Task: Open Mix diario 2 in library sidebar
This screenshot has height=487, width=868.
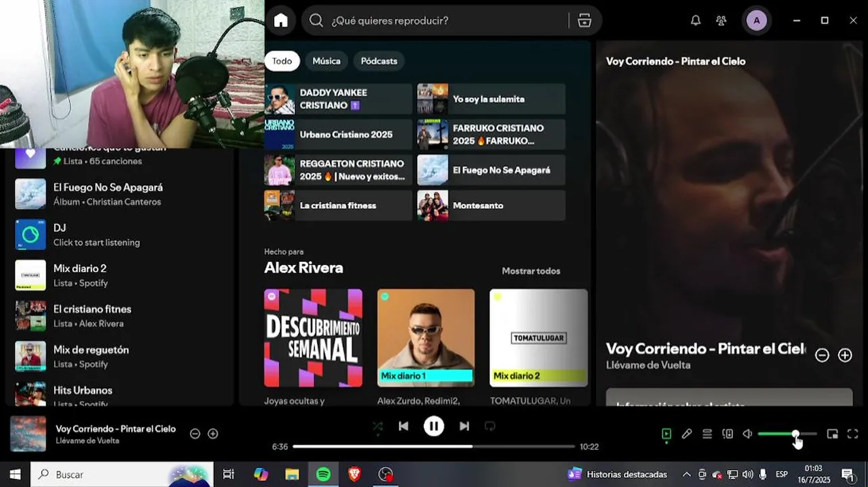Action: coord(120,275)
